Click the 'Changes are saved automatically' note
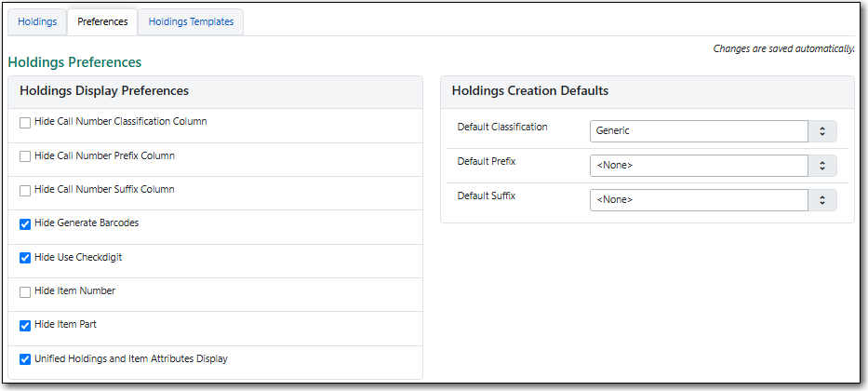This screenshot has height=391, width=868. [x=783, y=48]
